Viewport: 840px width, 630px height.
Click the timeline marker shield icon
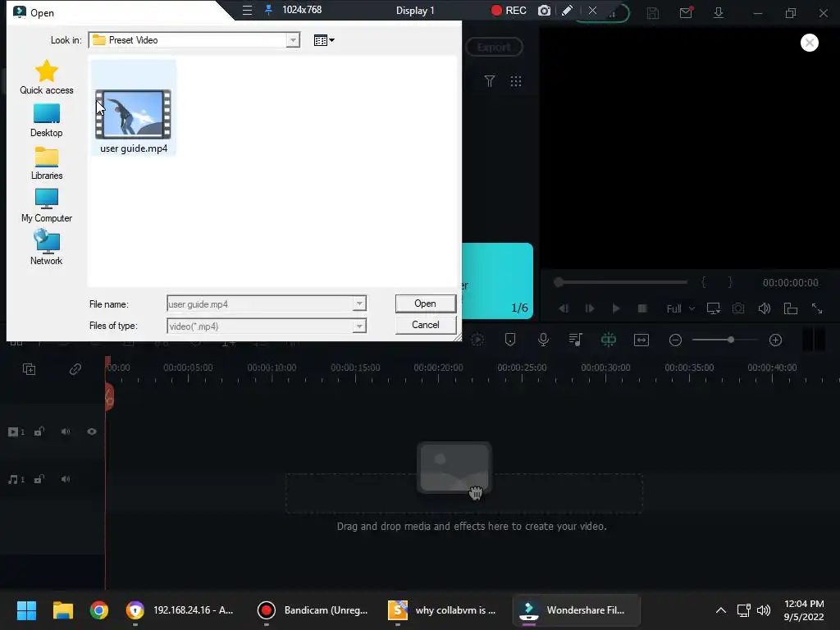[510, 340]
